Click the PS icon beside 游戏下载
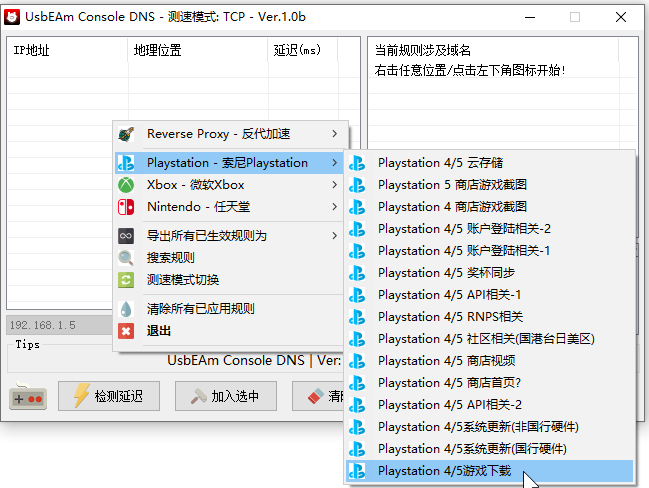Viewport: 649px width, 488px height. [x=357, y=471]
